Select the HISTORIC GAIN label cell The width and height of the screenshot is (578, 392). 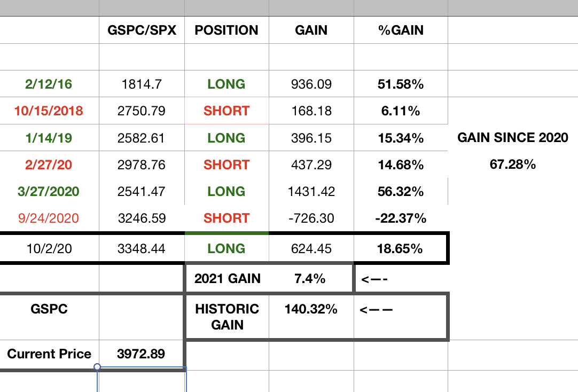(228, 317)
